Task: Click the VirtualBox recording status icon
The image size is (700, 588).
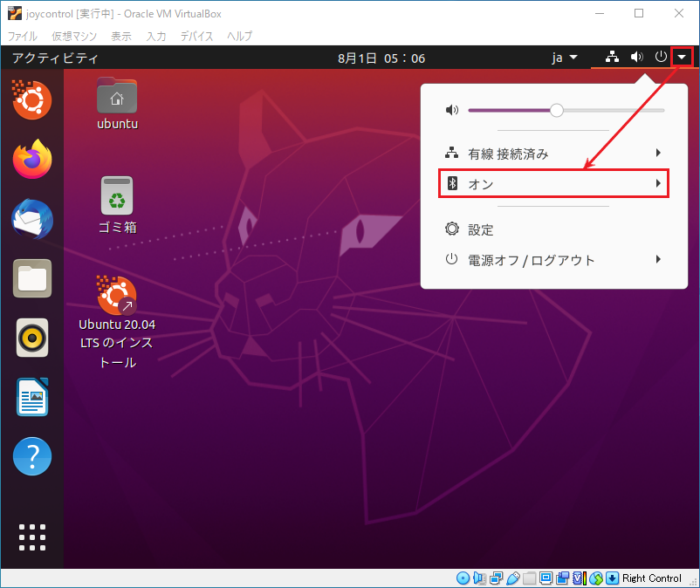Action: (x=562, y=578)
